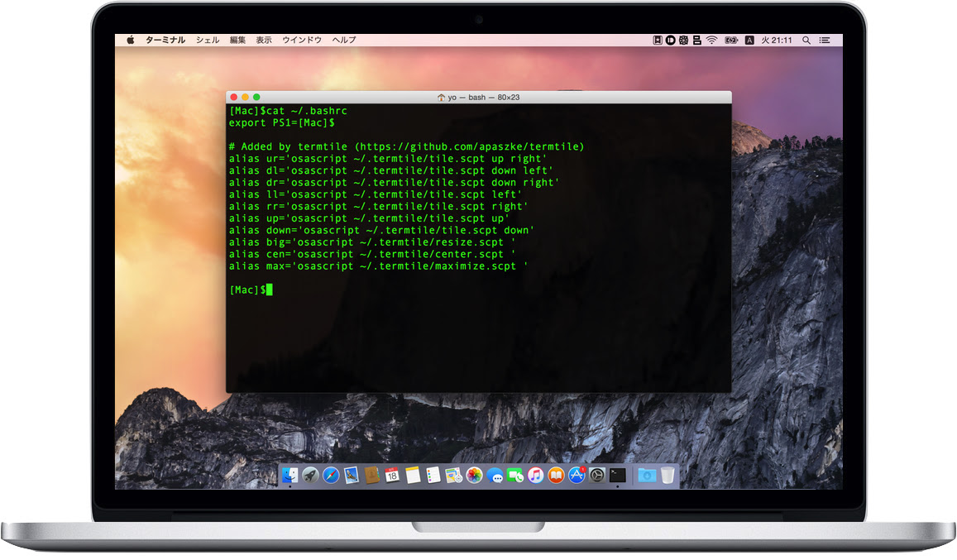The width and height of the screenshot is (957, 560).
Task: Open the Apple menu
Action: 130,40
